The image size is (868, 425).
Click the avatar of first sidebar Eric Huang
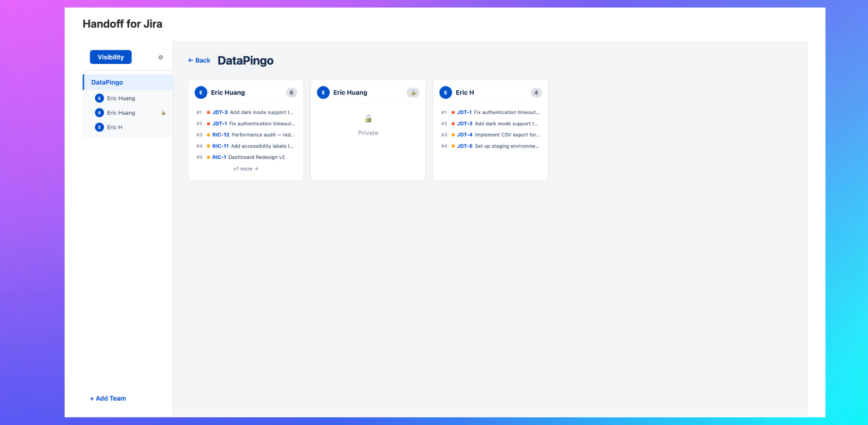[x=99, y=98]
